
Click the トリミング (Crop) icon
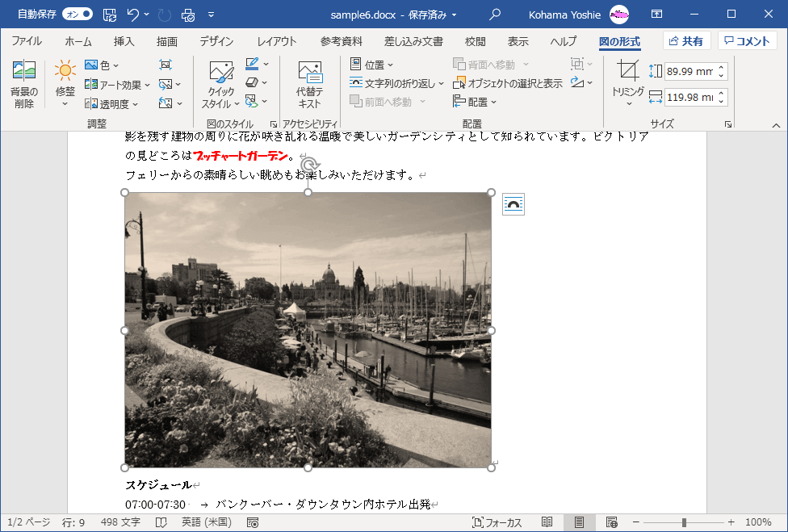point(627,71)
